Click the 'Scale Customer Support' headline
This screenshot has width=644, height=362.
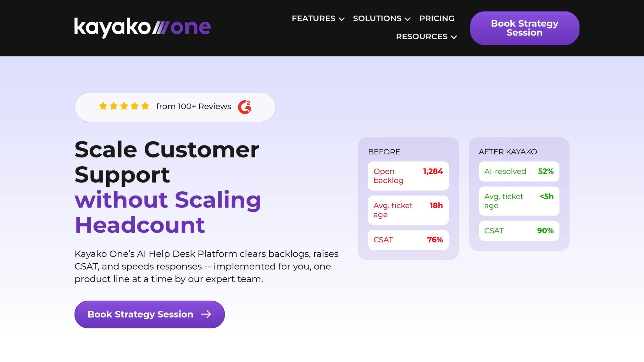coord(167,162)
